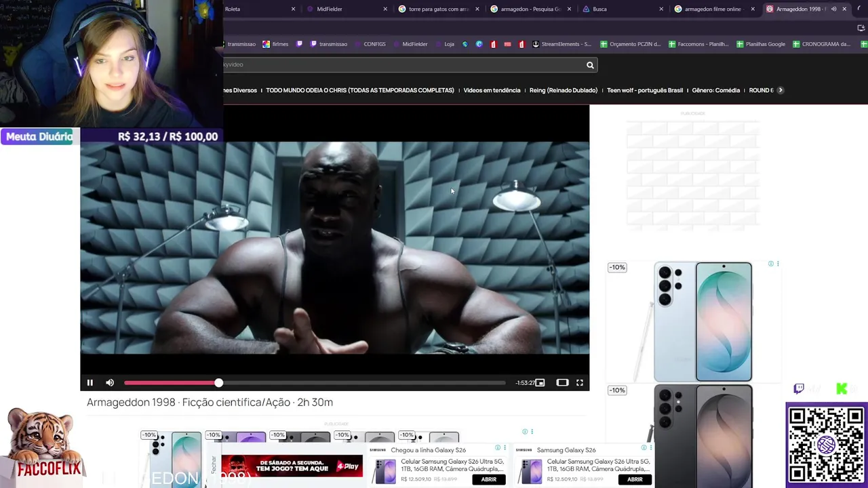
Task: Open the StreamElements bookmark
Action: [561, 44]
